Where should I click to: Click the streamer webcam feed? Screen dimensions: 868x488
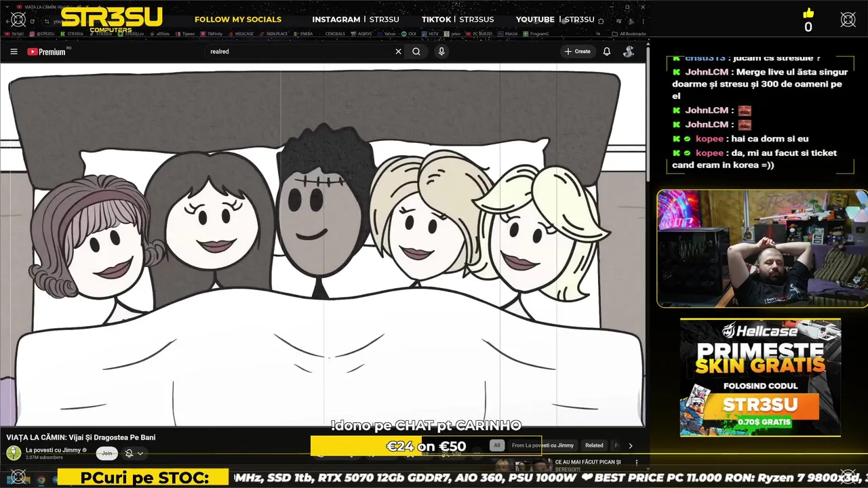[762, 249]
